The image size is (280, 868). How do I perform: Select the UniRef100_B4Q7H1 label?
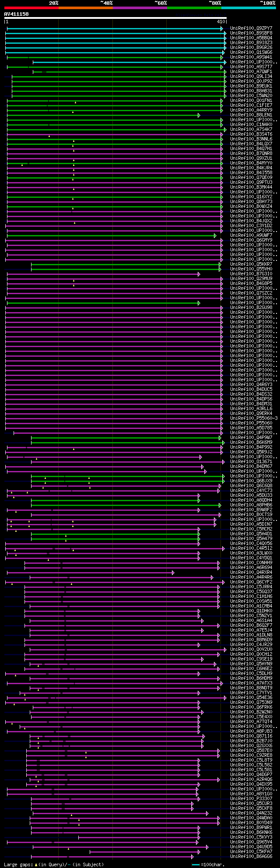pos(251,149)
